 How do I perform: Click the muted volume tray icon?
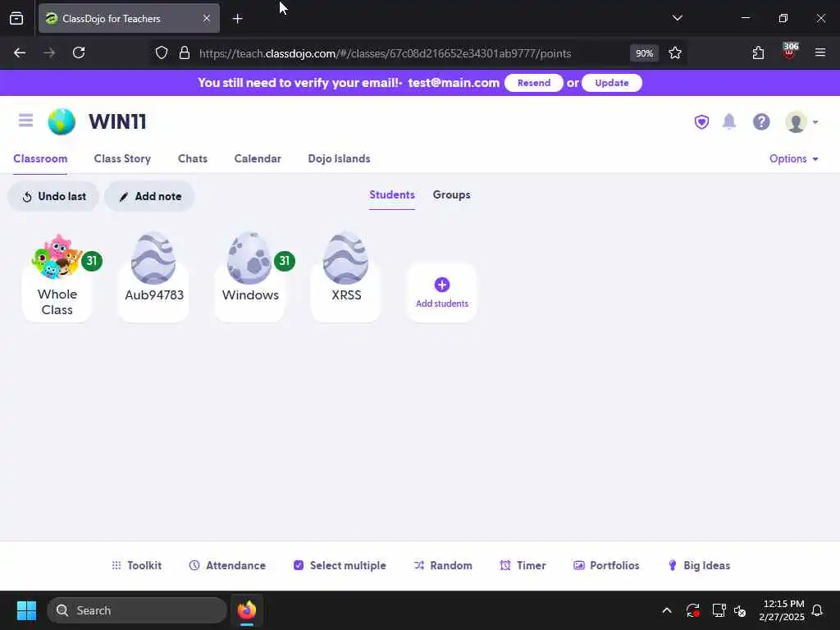pos(741,610)
